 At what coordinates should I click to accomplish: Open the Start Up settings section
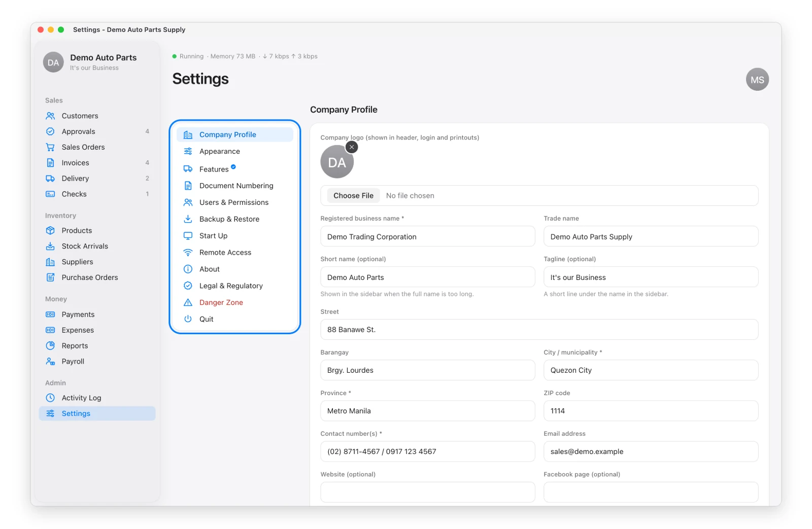(235, 236)
